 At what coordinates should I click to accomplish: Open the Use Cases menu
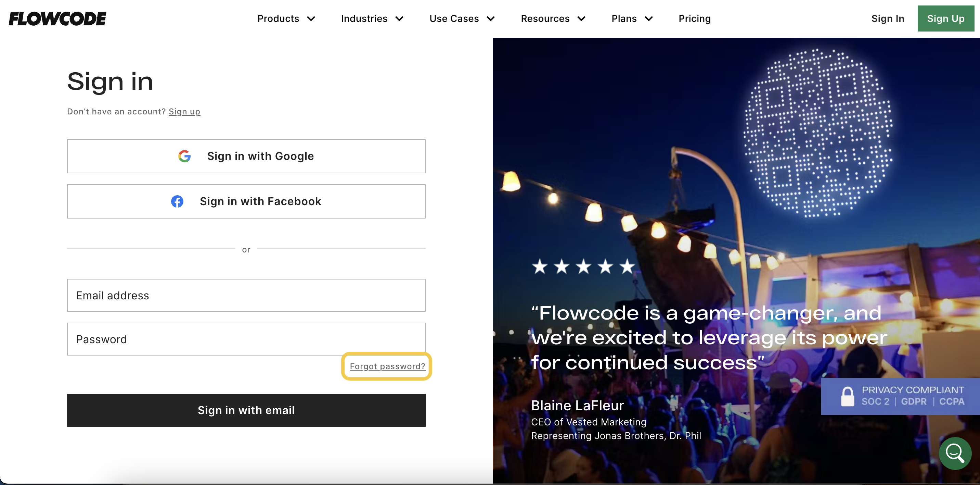point(462,18)
